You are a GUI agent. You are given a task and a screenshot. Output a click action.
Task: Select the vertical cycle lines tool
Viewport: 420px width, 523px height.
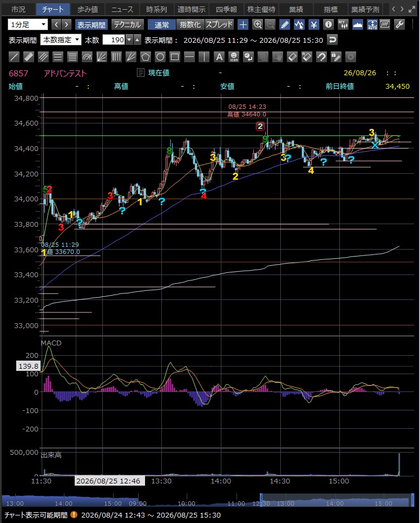(x=116, y=57)
